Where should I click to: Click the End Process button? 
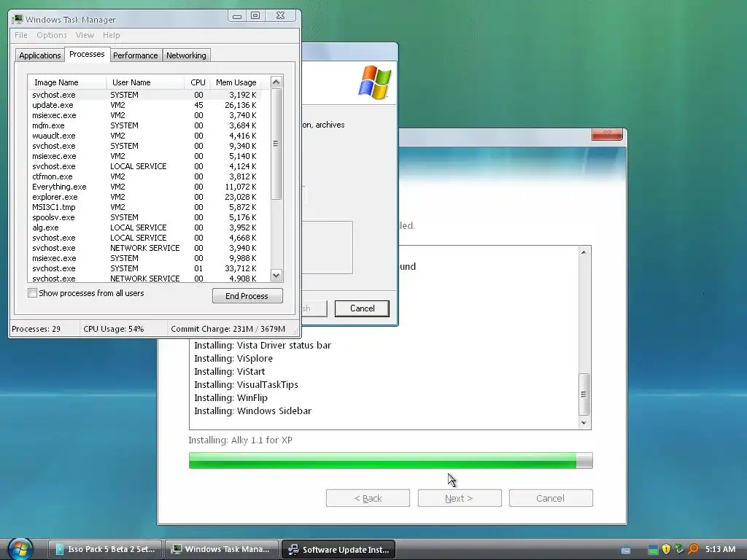point(247,296)
